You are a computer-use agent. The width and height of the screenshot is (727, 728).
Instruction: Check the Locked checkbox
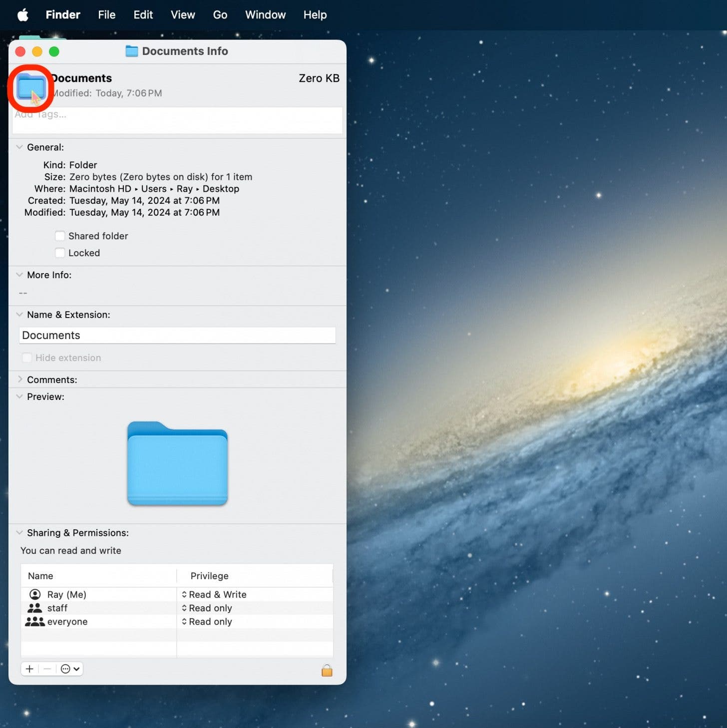click(60, 253)
